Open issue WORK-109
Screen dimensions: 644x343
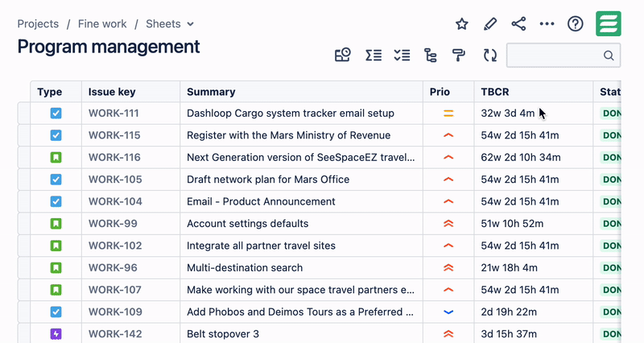(x=115, y=312)
